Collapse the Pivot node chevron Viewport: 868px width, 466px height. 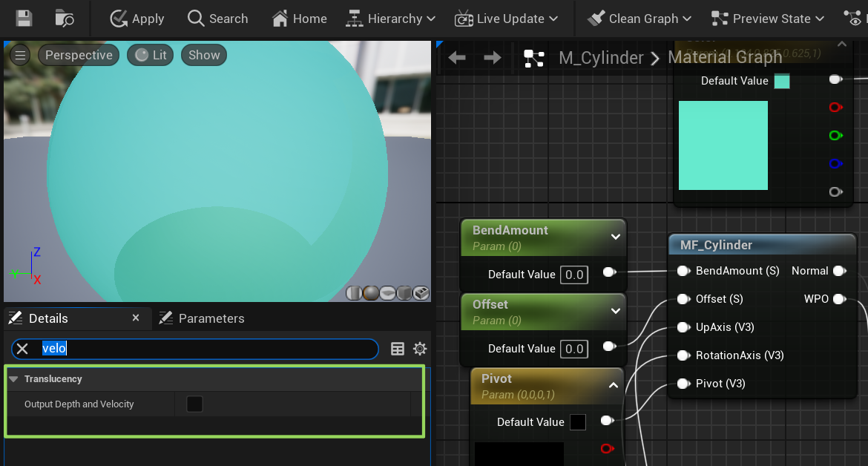point(614,385)
